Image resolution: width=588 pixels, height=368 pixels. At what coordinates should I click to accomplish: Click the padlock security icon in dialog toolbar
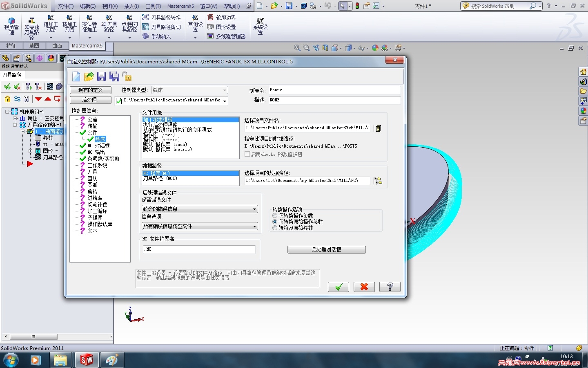click(x=127, y=76)
